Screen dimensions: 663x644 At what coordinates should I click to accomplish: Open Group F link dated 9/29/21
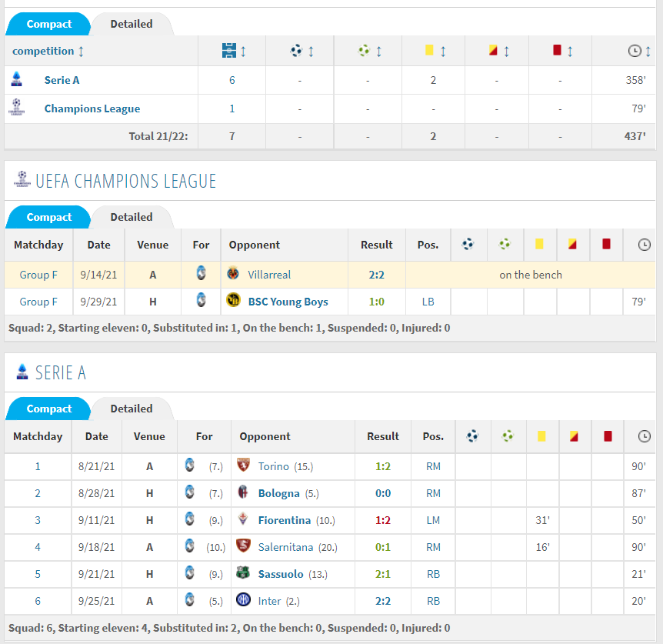pyautogui.click(x=38, y=302)
